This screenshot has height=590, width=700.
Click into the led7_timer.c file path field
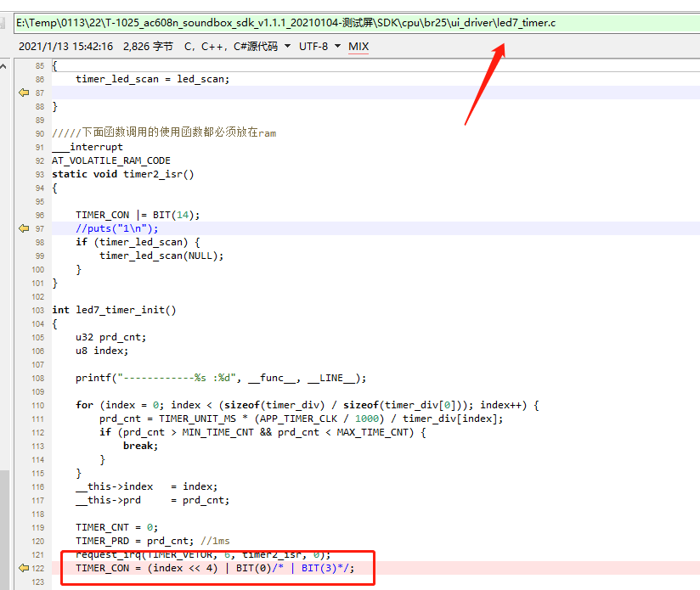tap(357, 23)
